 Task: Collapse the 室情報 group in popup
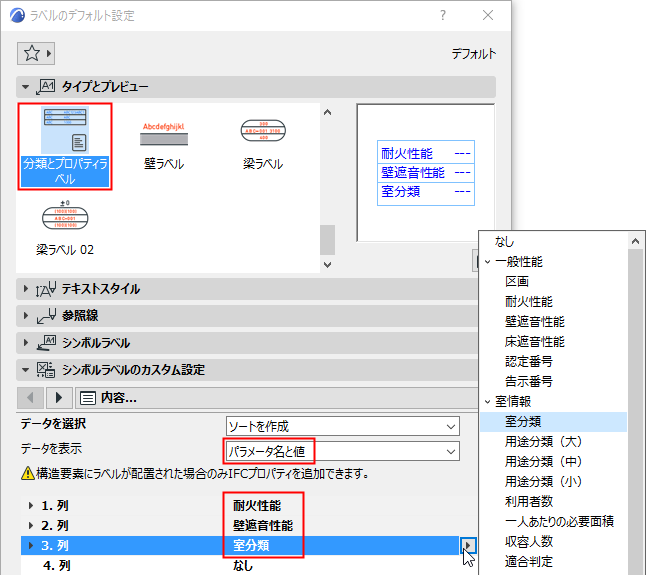tap(488, 402)
